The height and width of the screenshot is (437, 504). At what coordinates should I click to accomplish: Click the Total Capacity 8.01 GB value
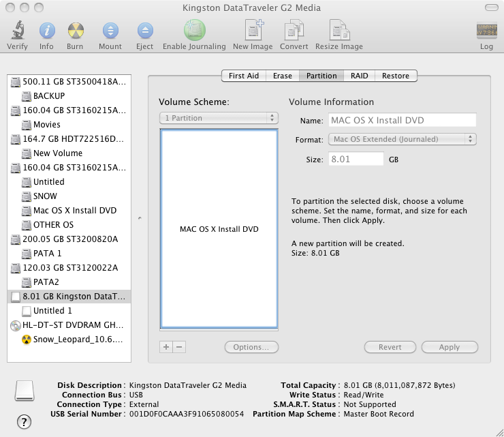[400, 385]
